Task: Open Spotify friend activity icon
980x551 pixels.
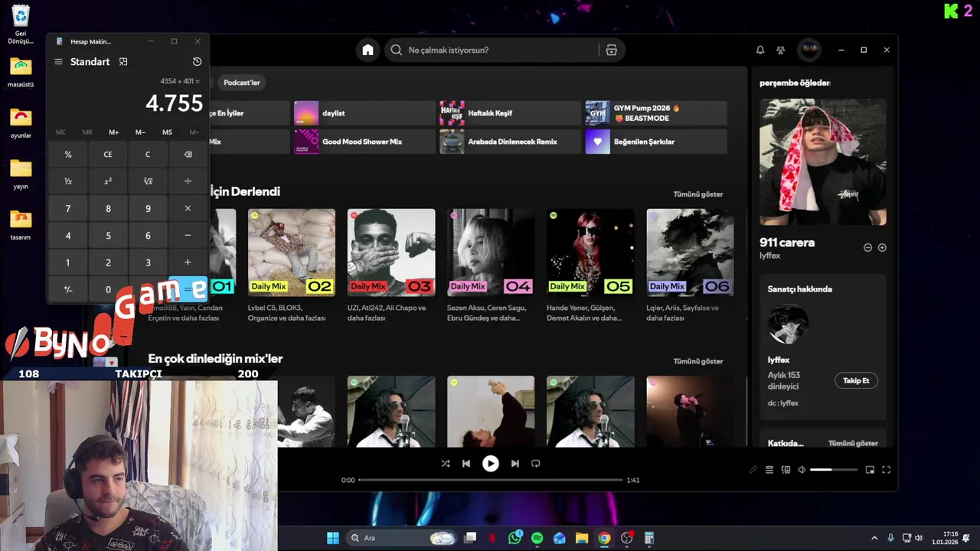Action: coord(781,50)
